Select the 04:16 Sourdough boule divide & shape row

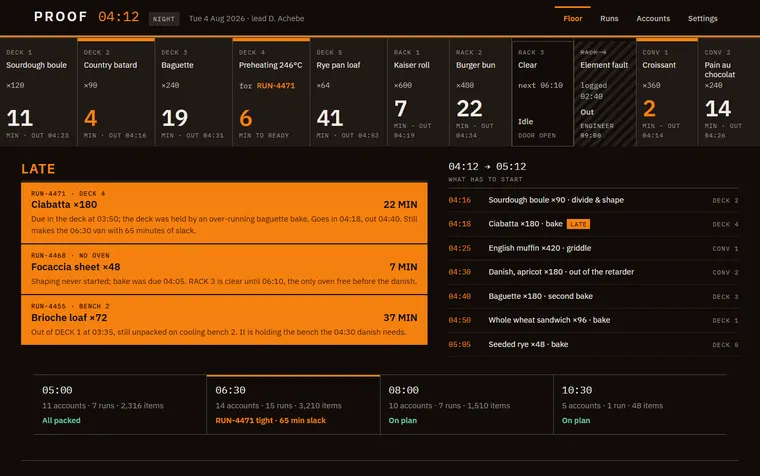tap(593, 200)
